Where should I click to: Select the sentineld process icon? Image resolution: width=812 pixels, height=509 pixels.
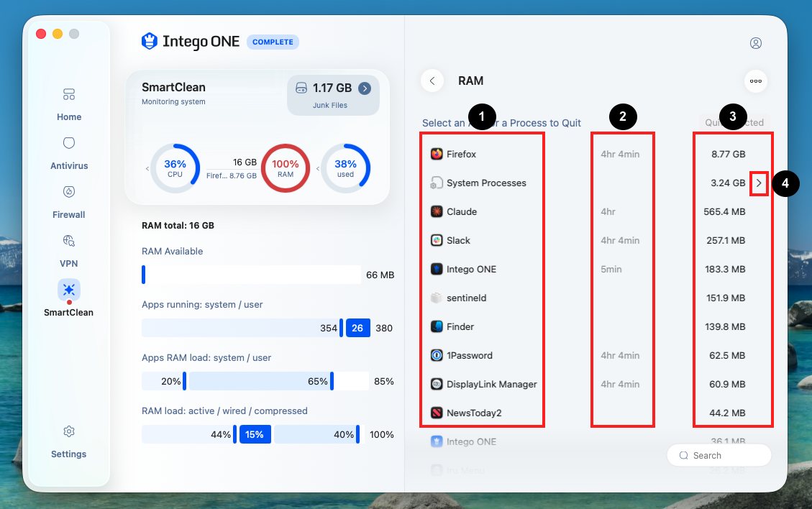(437, 298)
